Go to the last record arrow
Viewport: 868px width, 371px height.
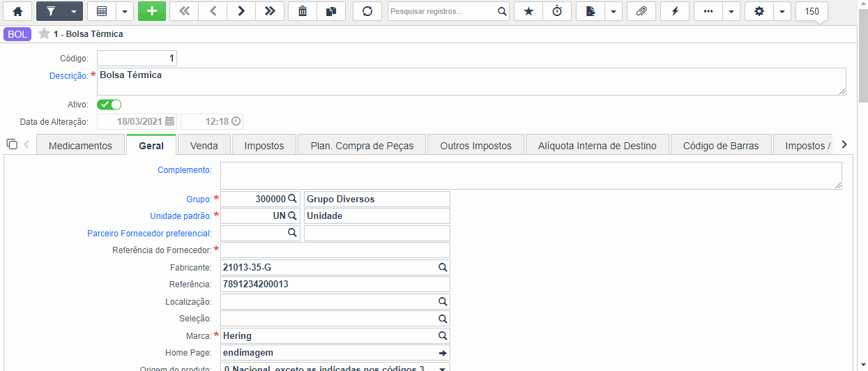click(x=269, y=11)
